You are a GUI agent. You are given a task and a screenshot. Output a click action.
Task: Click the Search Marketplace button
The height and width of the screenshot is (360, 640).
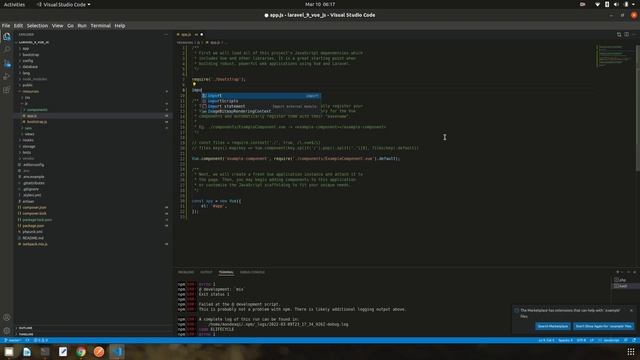(x=553, y=326)
